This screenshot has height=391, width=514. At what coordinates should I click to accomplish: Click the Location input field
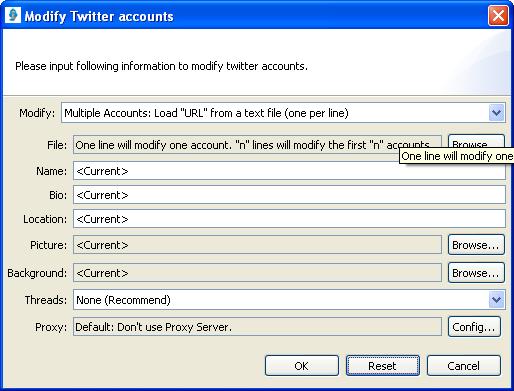tap(289, 219)
